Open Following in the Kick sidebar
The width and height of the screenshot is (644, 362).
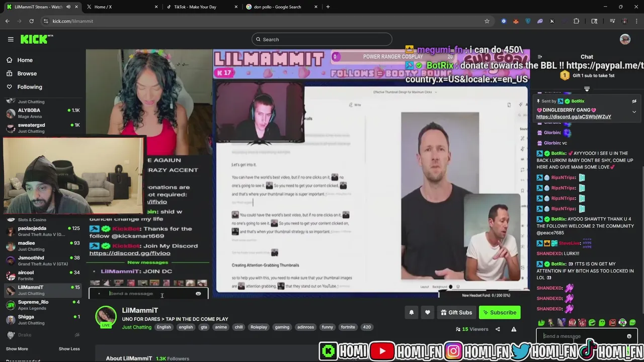(30, 87)
